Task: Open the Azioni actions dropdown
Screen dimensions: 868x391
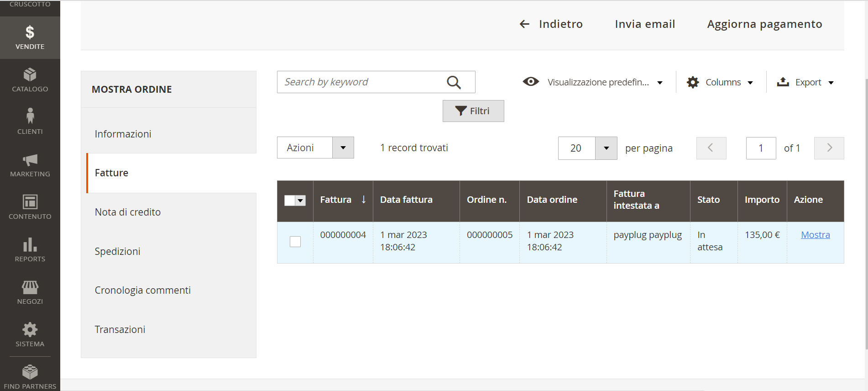Action: coord(315,148)
